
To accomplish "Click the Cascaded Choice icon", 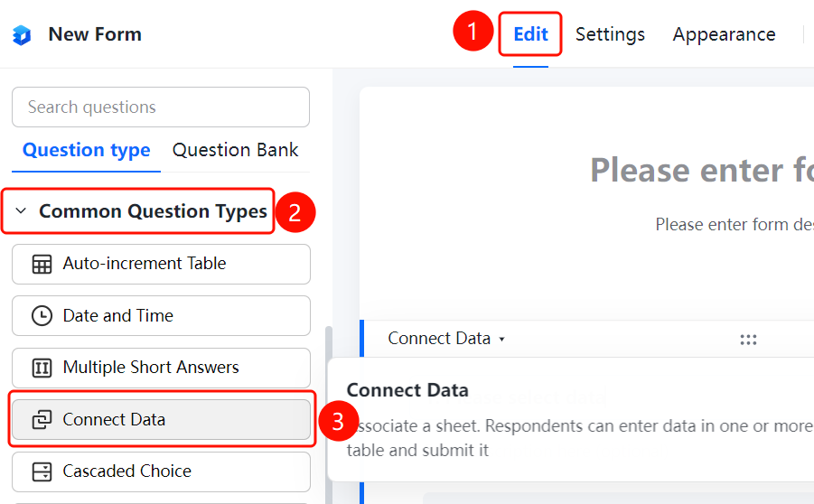I will (x=42, y=471).
